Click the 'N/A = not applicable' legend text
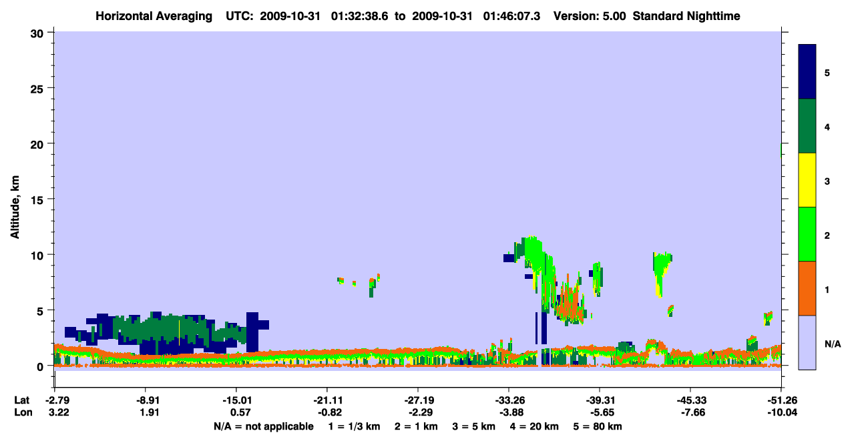Screen dimensions: 868x445 click(x=263, y=426)
